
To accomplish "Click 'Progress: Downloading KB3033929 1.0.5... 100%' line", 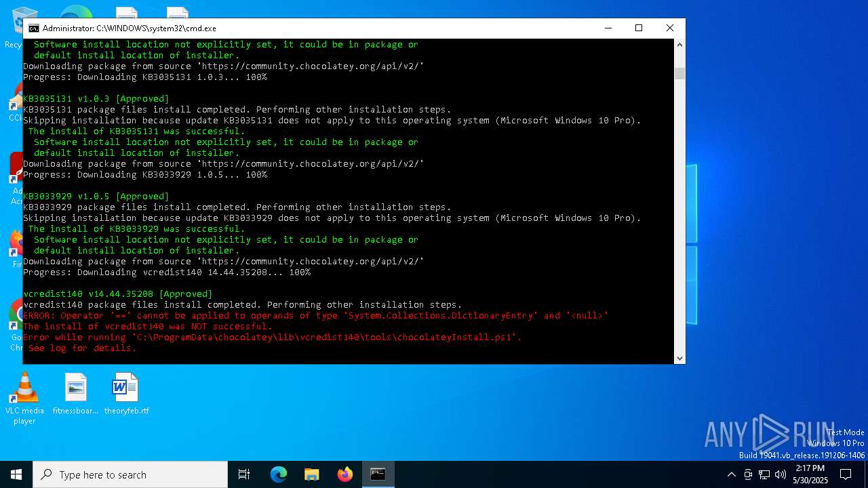I will (144, 174).
